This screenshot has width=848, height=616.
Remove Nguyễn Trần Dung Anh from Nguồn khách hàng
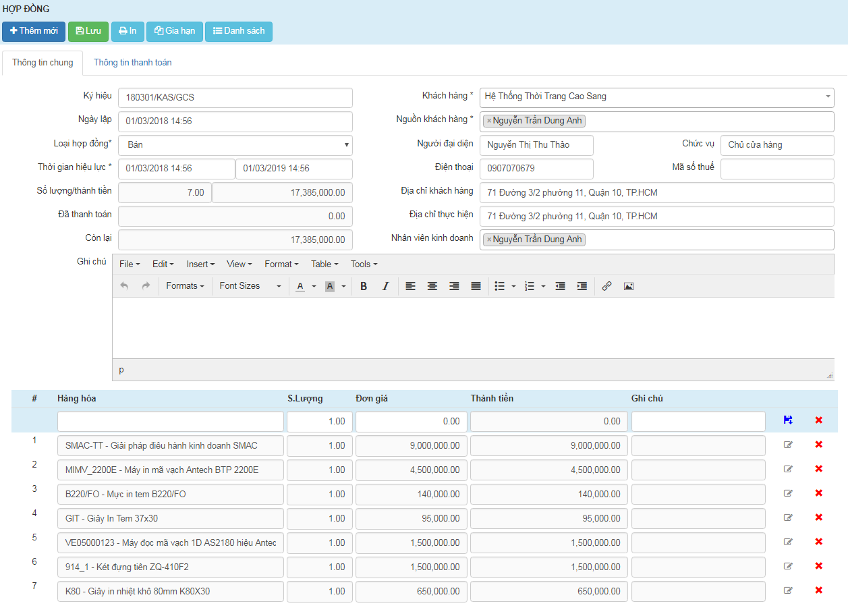pyautogui.click(x=489, y=121)
